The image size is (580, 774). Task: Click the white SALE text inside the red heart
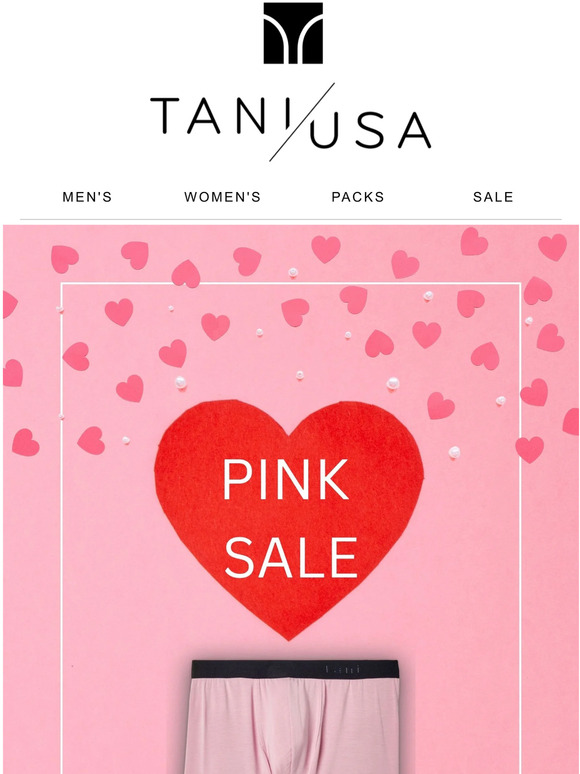pyautogui.click(x=291, y=558)
